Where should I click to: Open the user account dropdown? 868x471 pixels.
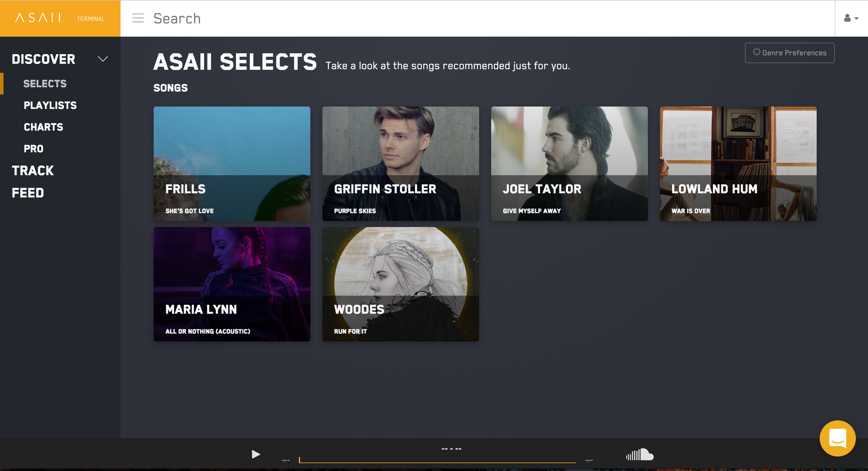coord(851,18)
